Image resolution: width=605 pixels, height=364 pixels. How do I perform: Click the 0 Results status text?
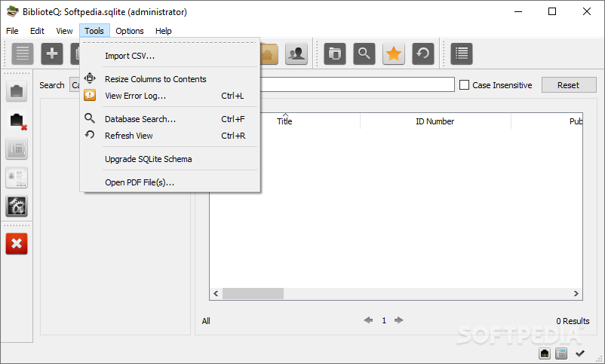click(x=573, y=321)
